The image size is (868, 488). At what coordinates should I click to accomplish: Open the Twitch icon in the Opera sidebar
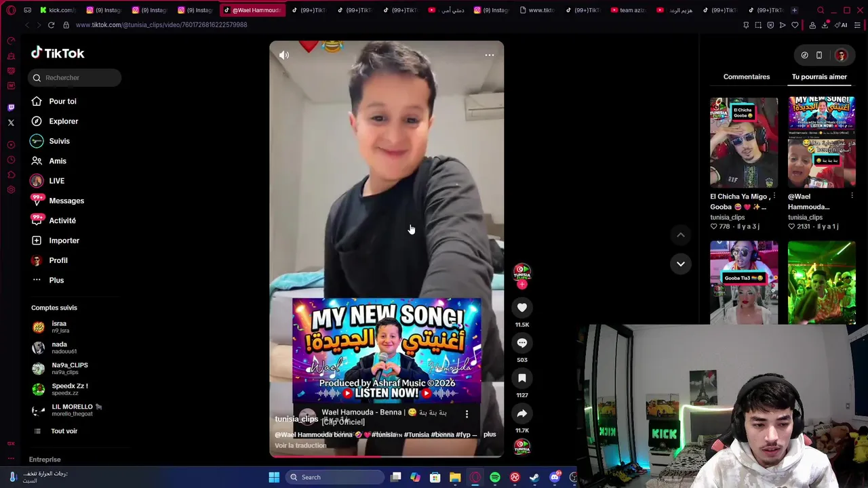11,108
